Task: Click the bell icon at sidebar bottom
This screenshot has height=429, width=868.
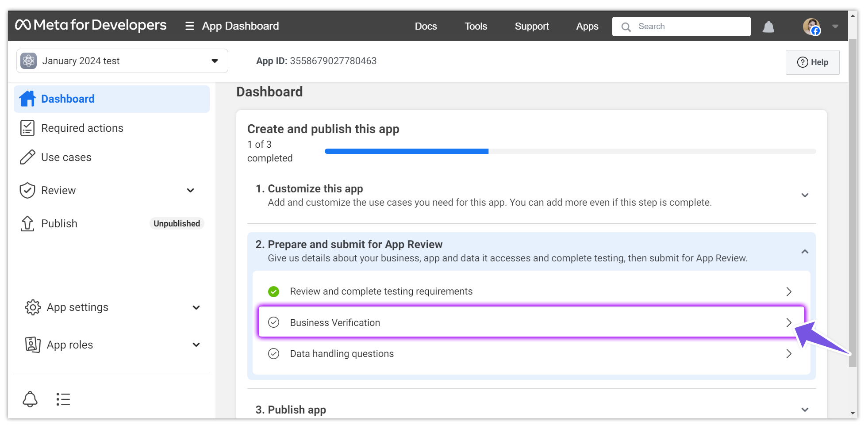Action: [30, 399]
